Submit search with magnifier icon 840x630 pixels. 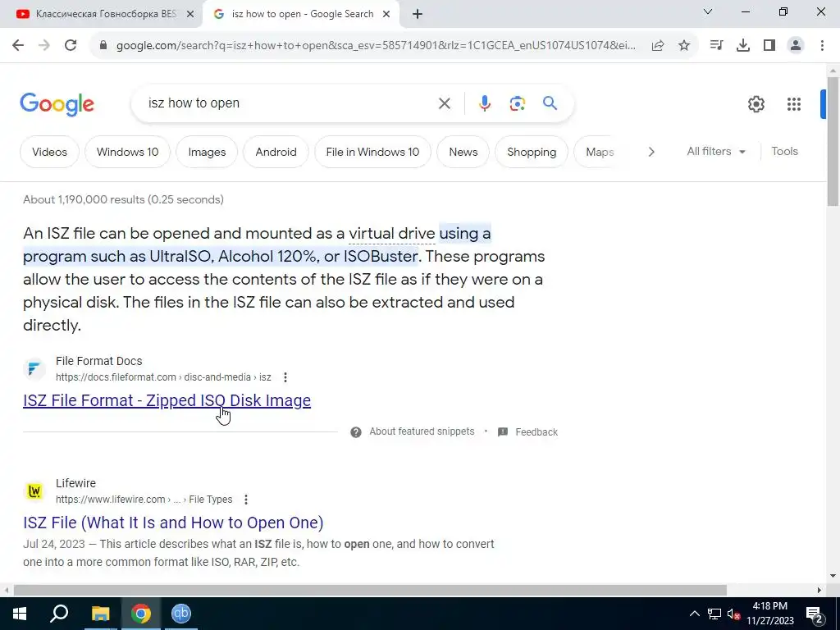(x=550, y=103)
